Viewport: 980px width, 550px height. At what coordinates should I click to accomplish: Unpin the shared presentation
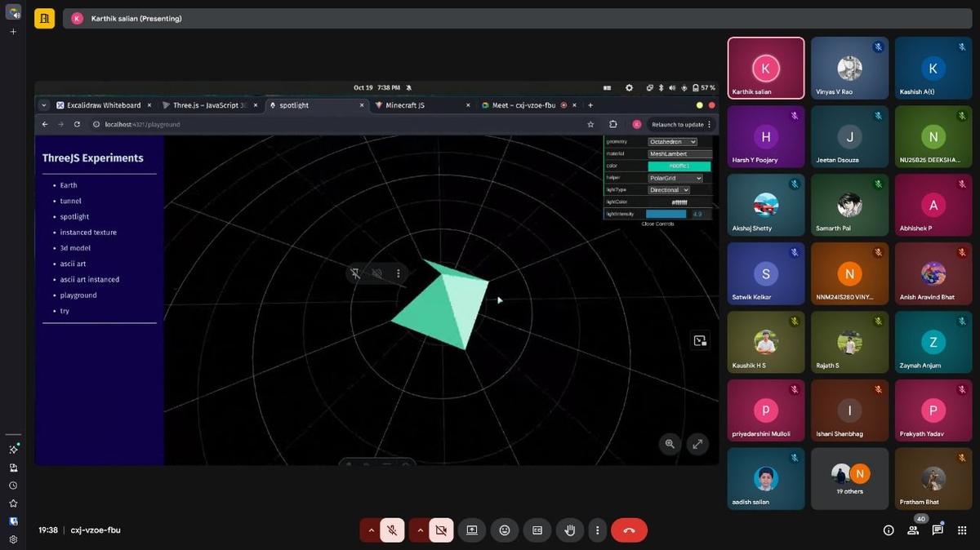point(355,273)
